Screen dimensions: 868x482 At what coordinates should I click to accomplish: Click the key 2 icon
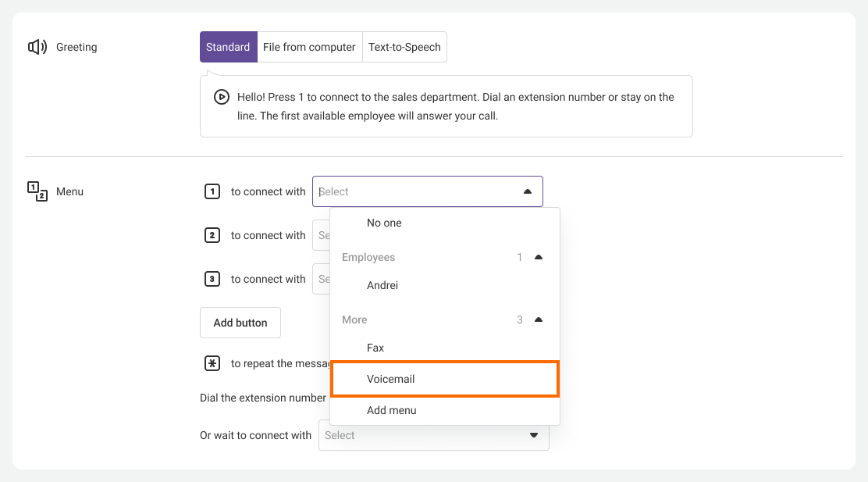(212, 235)
